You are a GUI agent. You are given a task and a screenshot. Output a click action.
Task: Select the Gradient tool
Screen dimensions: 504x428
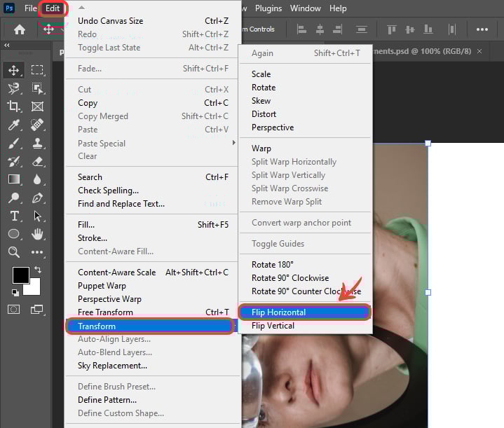tap(13, 179)
